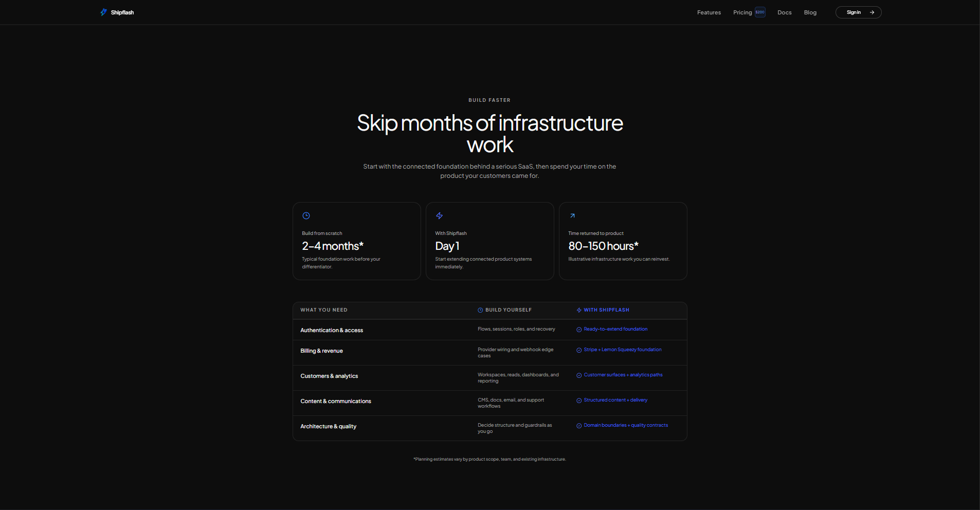980x510 pixels.
Task: Click 'Workspaces, reads, dashboards, and reporting' cell
Action: [x=518, y=378]
